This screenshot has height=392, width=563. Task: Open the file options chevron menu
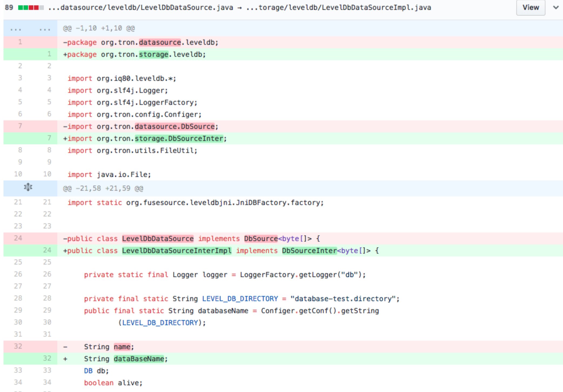click(555, 8)
